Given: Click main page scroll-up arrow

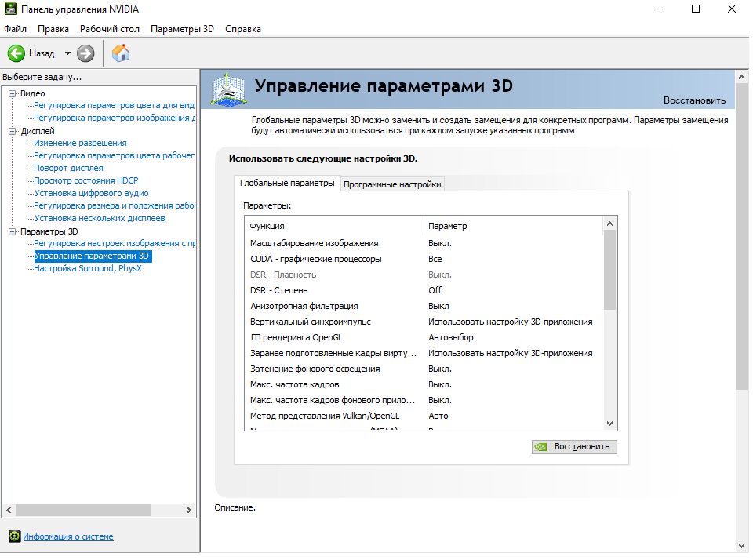Looking at the screenshot, I should pyautogui.click(x=741, y=77).
